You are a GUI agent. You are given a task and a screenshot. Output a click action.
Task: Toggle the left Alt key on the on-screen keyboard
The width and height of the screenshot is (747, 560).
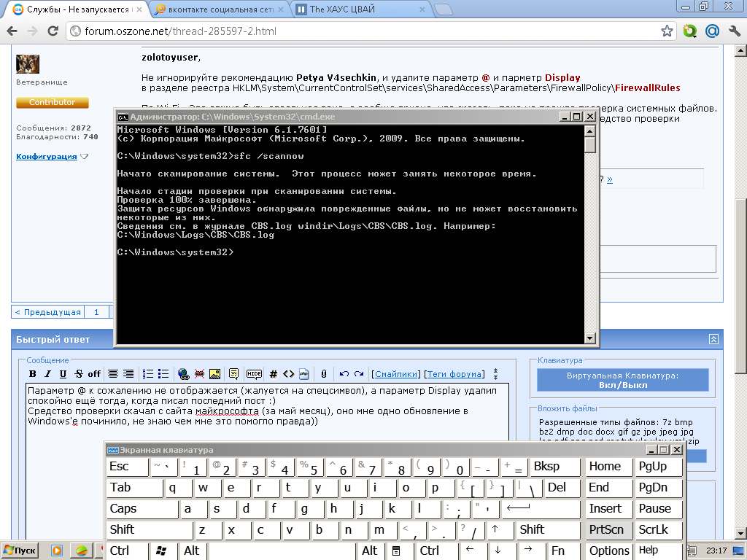194,551
